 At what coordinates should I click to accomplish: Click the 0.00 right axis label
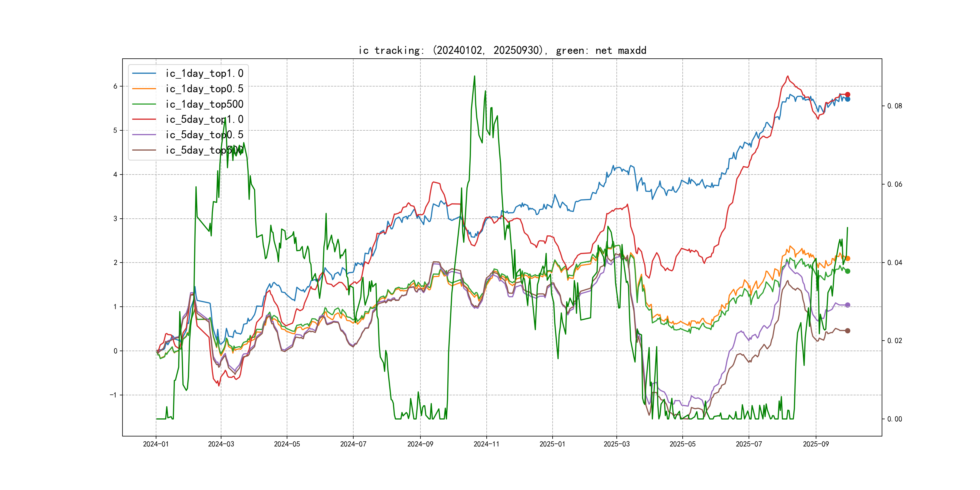click(x=894, y=419)
